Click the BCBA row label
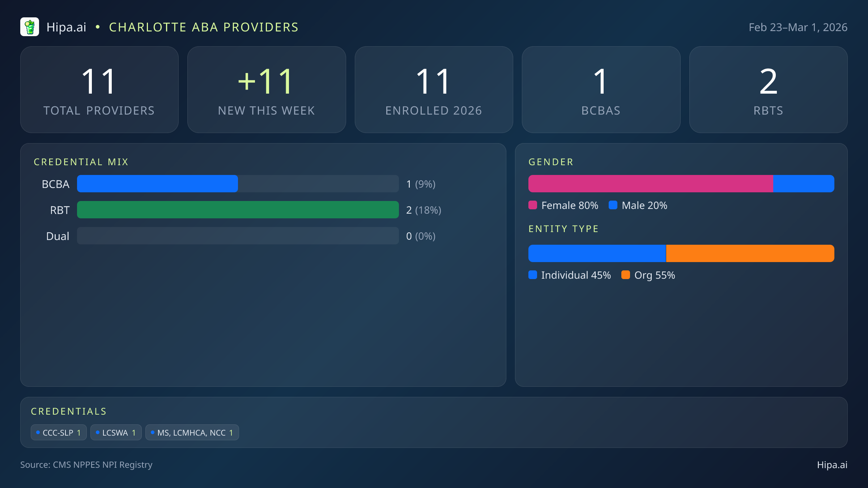Screen dimensions: 868x488 coord(55,184)
